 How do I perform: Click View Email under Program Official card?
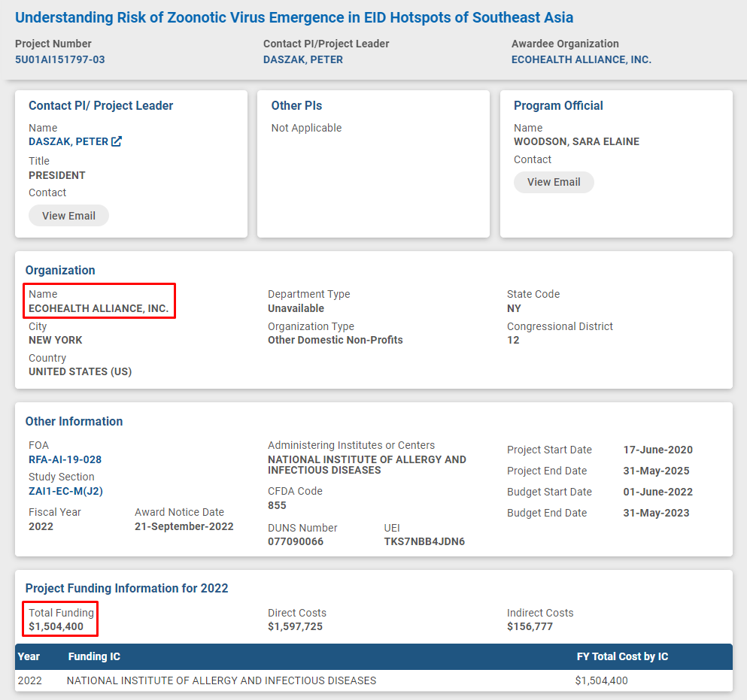[554, 182]
